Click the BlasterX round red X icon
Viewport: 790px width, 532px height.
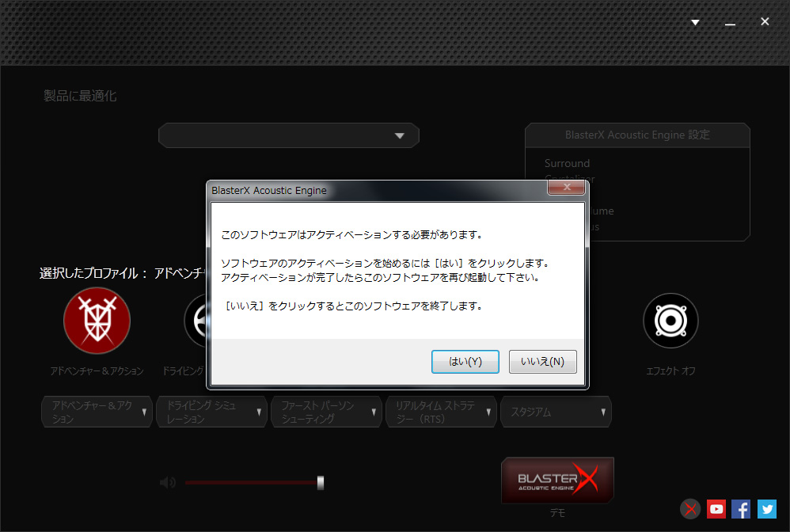coord(690,509)
